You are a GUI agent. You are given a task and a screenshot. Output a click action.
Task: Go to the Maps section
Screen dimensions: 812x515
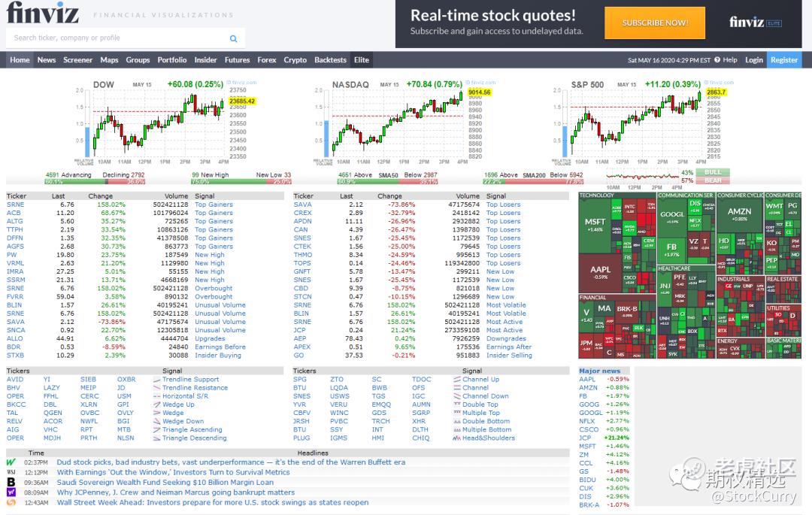point(109,60)
